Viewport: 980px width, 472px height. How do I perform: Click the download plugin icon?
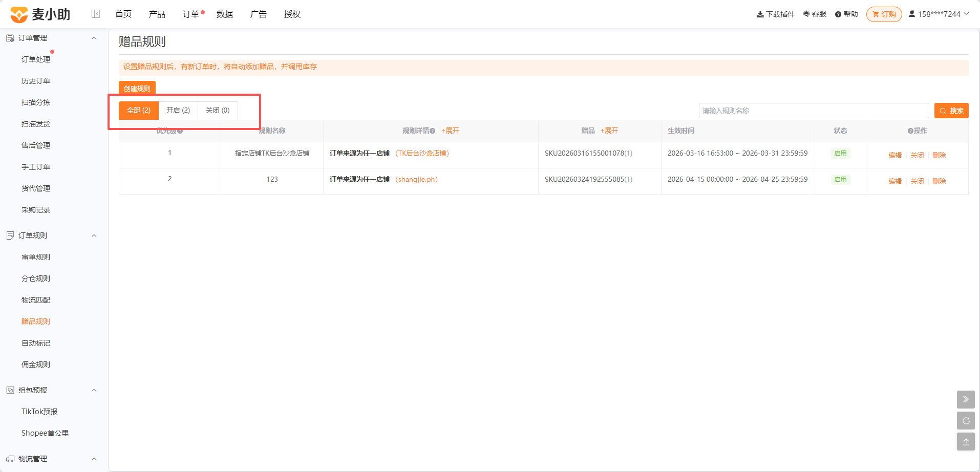click(x=760, y=14)
